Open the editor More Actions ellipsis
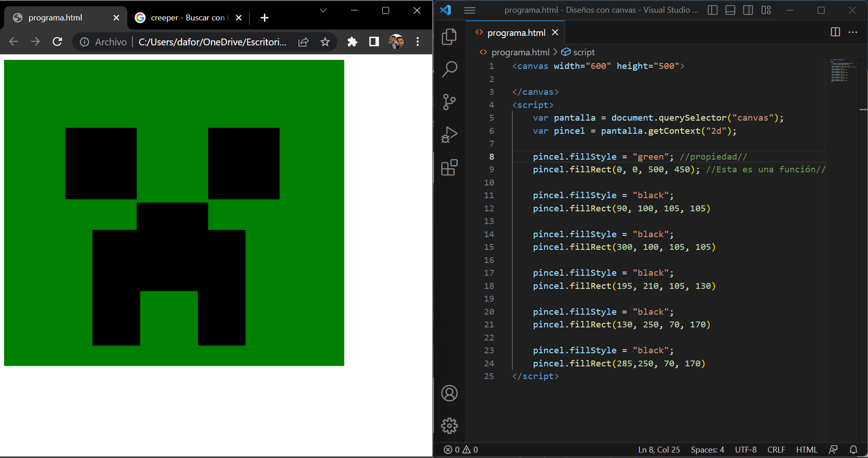 point(853,32)
